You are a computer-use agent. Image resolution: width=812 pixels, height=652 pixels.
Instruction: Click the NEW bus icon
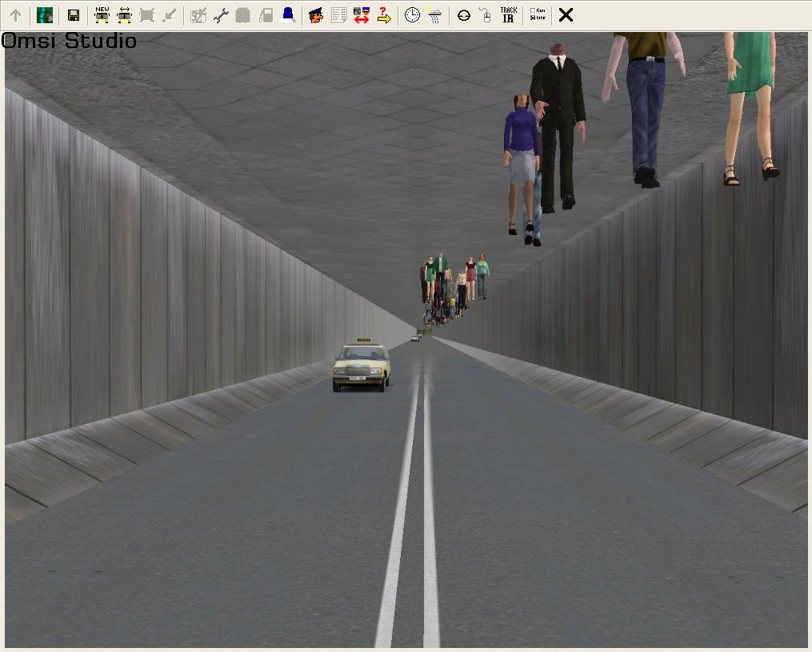[x=102, y=14]
